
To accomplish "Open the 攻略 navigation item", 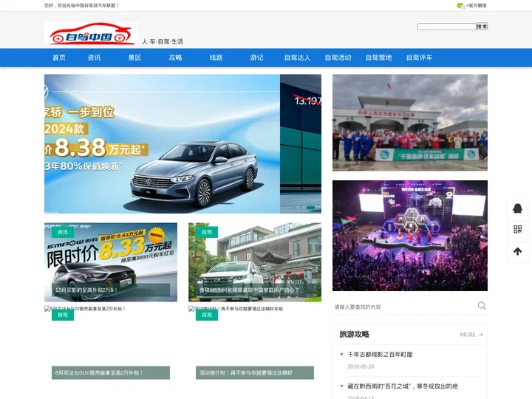I will coord(175,58).
